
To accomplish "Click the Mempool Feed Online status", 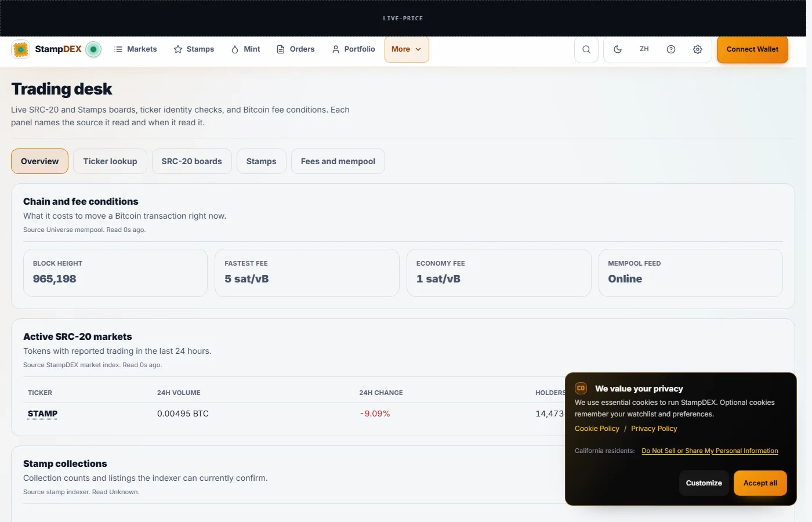I will pyautogui.click(x=625, y=279).
